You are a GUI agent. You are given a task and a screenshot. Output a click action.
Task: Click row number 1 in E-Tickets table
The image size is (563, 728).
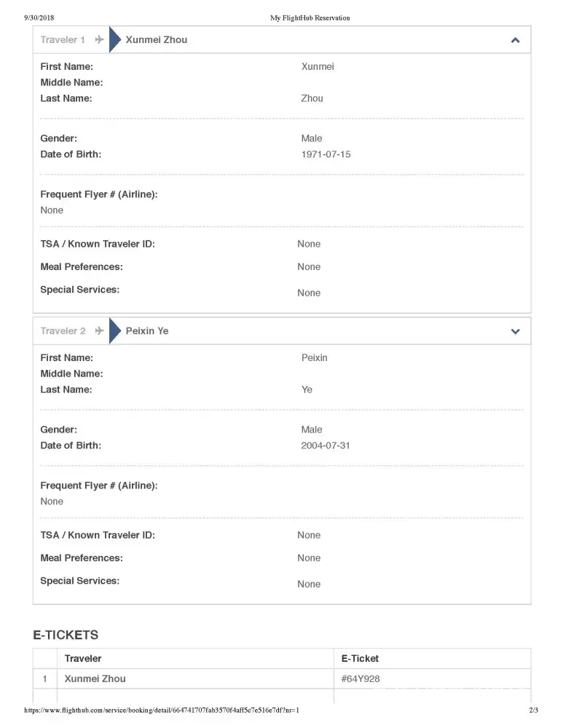(x=44, y=679)
